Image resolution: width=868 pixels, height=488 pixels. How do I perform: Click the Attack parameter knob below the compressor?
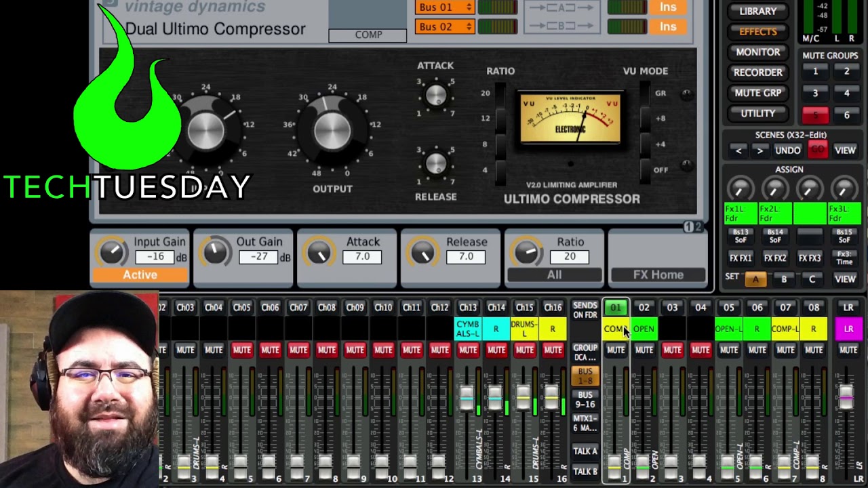(319, 252)
